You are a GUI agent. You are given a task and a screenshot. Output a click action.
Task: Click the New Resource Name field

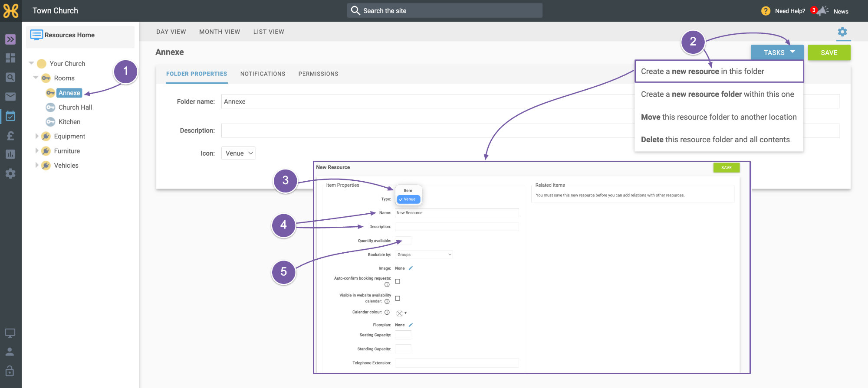click(x=457, y=213)
